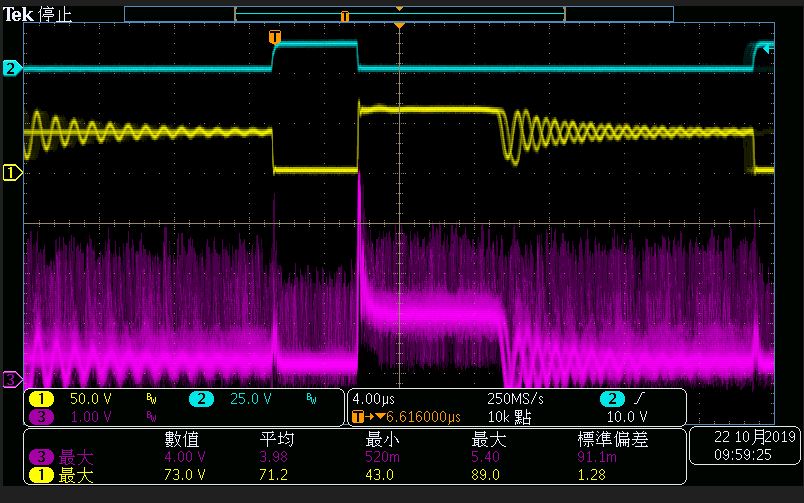
Task: Click the rising edge trigger slope icon
Action: pyautogui.click(x=639, y=398)
